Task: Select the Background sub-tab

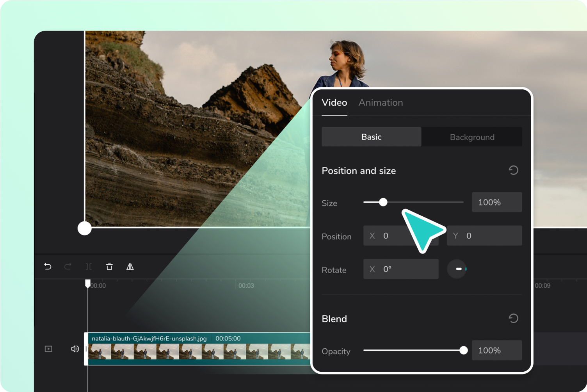Action: click(x=472, y=137)
